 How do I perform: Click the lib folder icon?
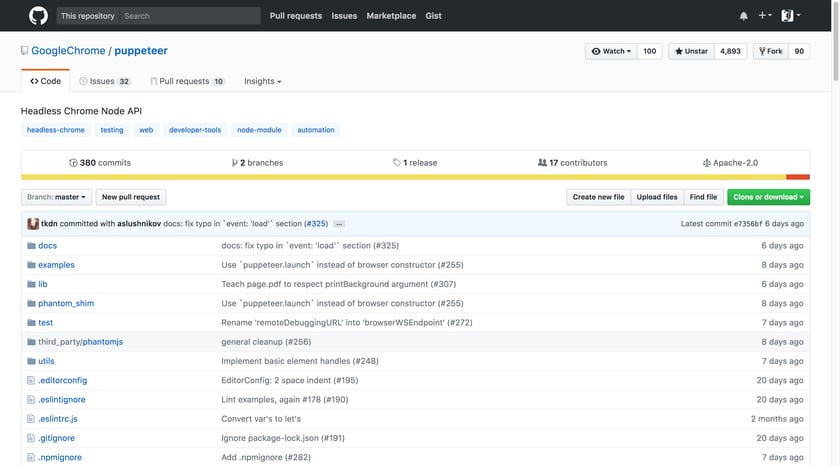[x=31, y=284]
